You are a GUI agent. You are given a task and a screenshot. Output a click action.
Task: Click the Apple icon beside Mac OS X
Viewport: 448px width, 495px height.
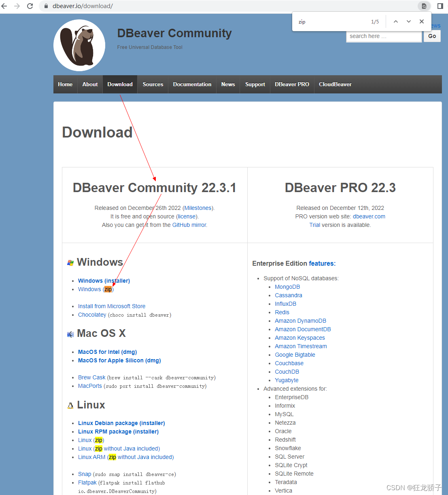(70, 333)
